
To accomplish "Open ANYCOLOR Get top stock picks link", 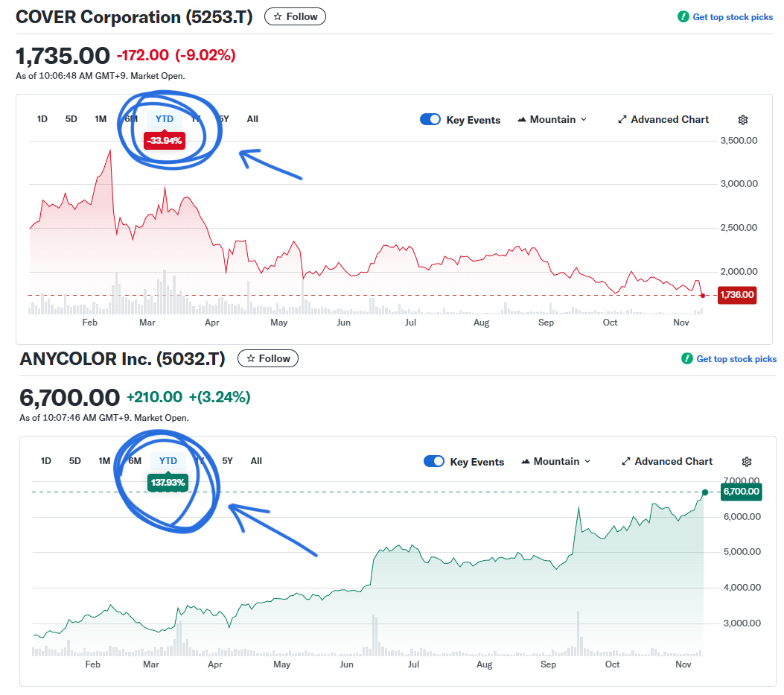I will (736, 359).
